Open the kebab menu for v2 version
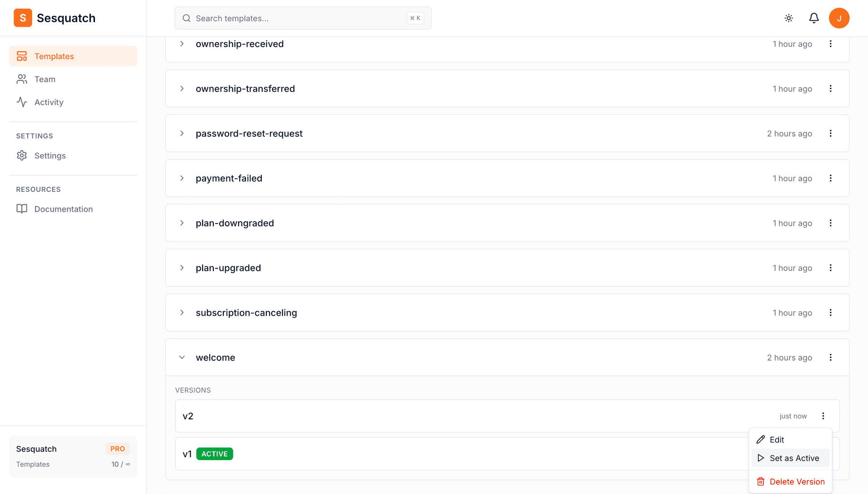868x494 pixels. 823,416
